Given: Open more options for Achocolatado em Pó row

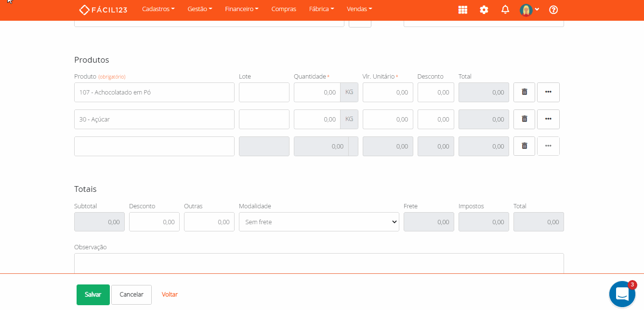Looking at the screenshot, I should (x=548, y=92).
